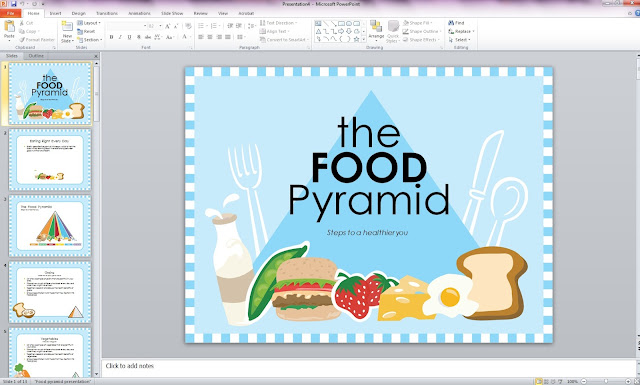Screen dimensions: 640x385
Task: Switch to the Transitions ribbon tab
Action: 107,13
